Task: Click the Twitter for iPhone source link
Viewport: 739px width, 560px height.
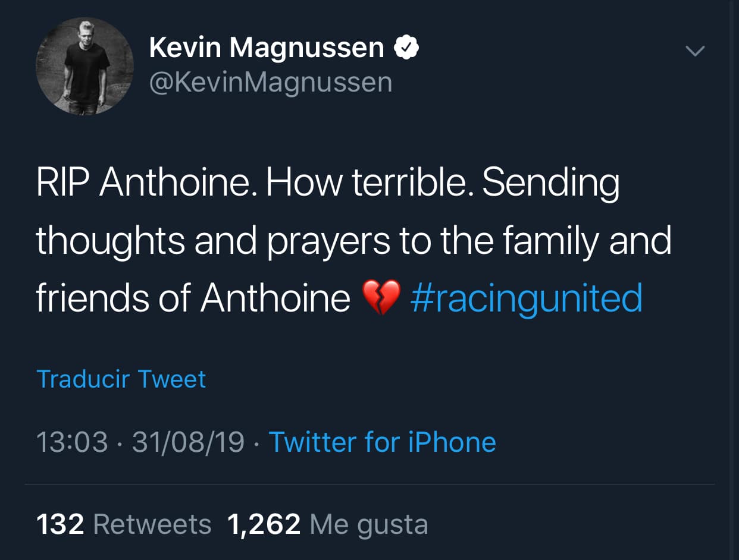Action: click(x=382, y=442)
